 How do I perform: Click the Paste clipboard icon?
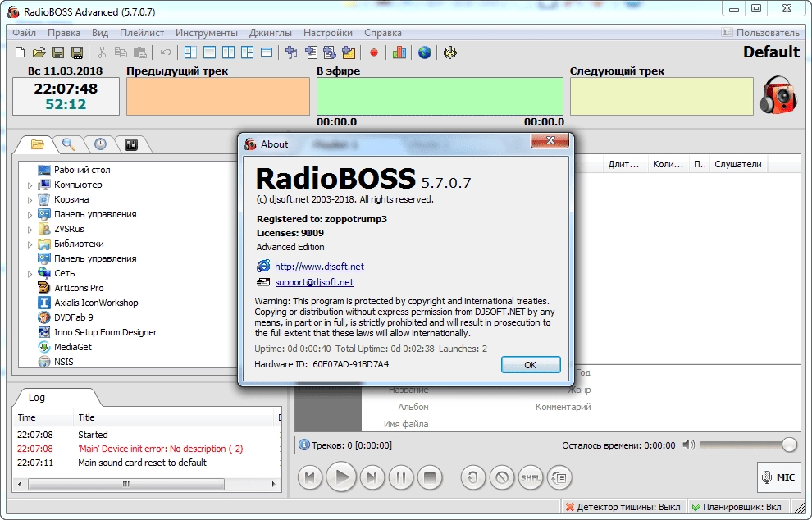139,52
